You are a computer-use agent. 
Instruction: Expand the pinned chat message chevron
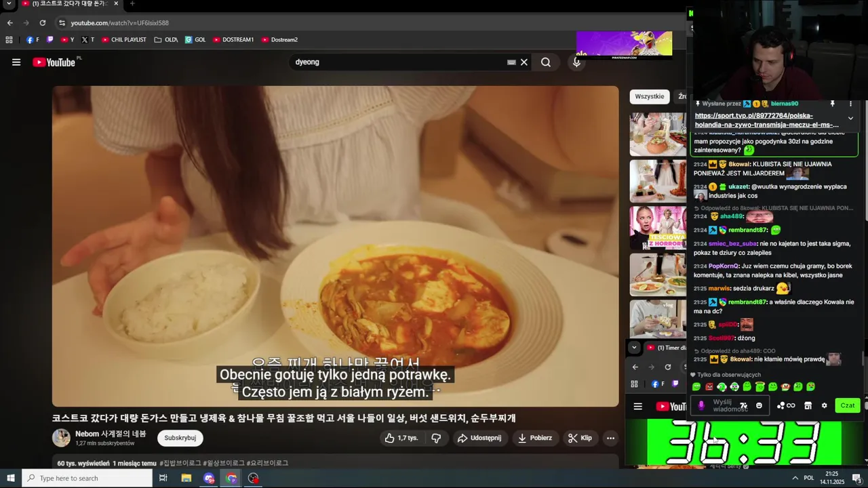click(x=850, y=119)
